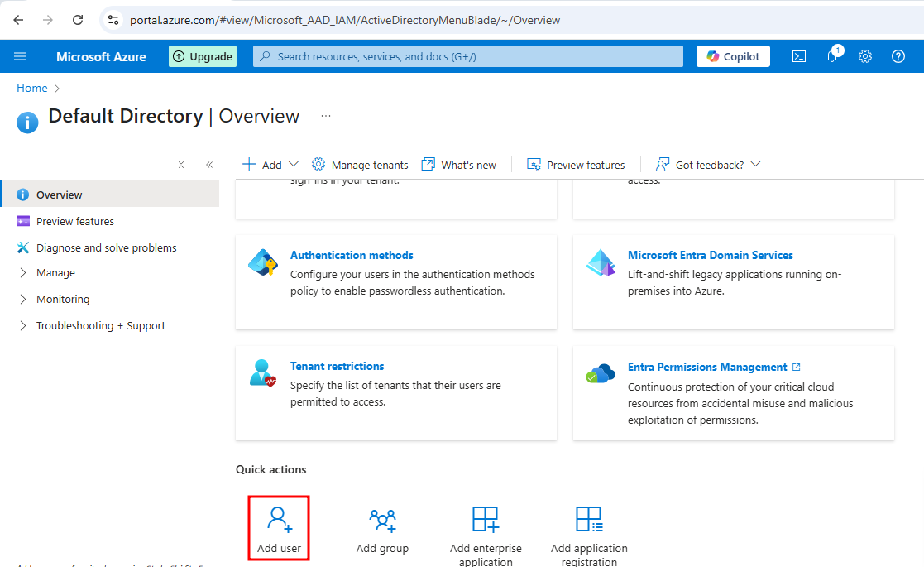Open the Tenant restrictions link
The image size is (924, 567).
[337, 366]
